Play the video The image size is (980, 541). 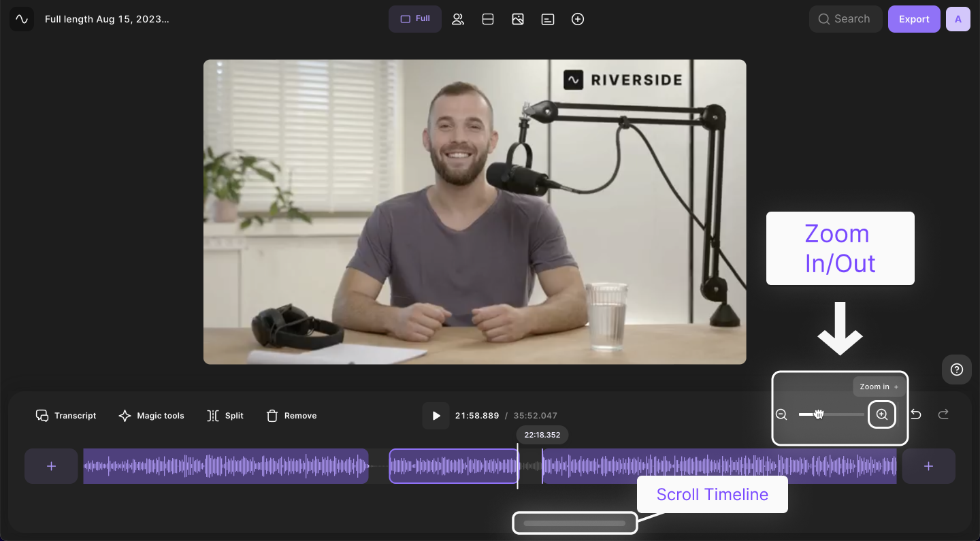click(436, 416)
